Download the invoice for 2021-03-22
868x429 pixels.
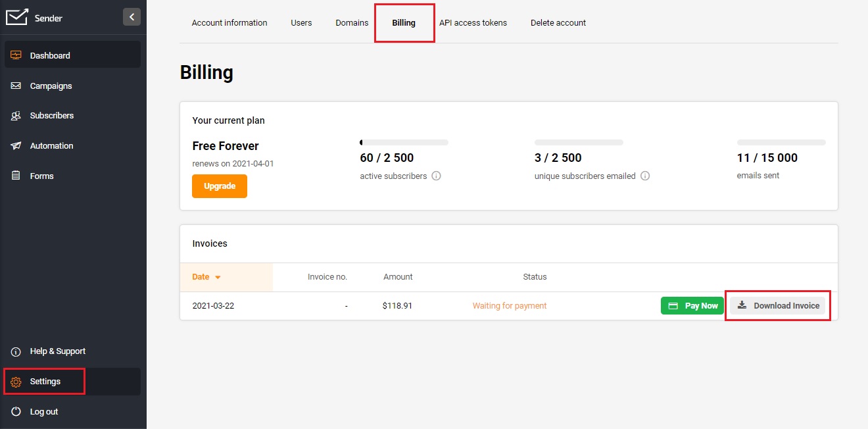coord(778,306)
